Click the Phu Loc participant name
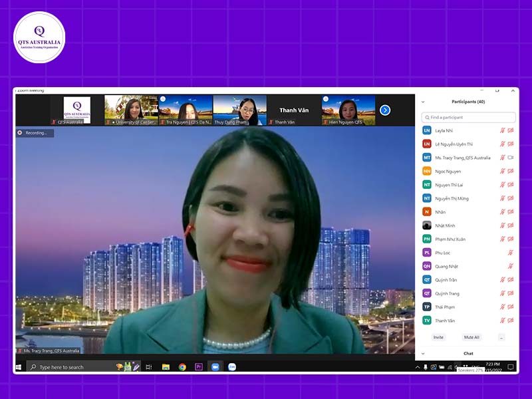Screen dimensions: 532x399 click(442, 253)
